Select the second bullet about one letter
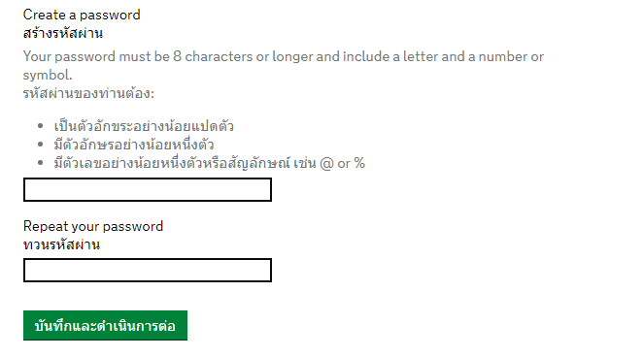Viewport: 644px width, 357px height. point(134,145)
